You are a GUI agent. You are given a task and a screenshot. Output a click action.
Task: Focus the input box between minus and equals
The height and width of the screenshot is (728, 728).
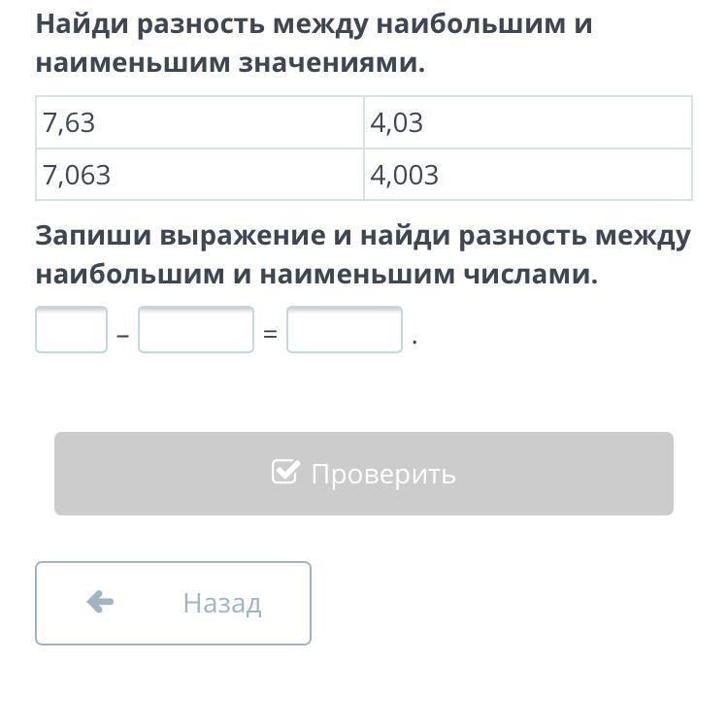tap(195, 330)
